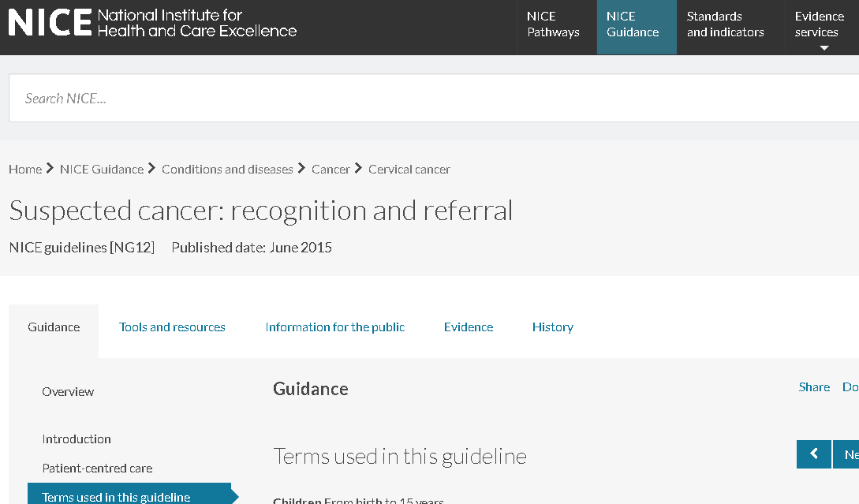859x504 pixels.
Task: Click the page title Suspected cancer: recognition and referral
Action: pyautogui.click(x=261, y=211)
